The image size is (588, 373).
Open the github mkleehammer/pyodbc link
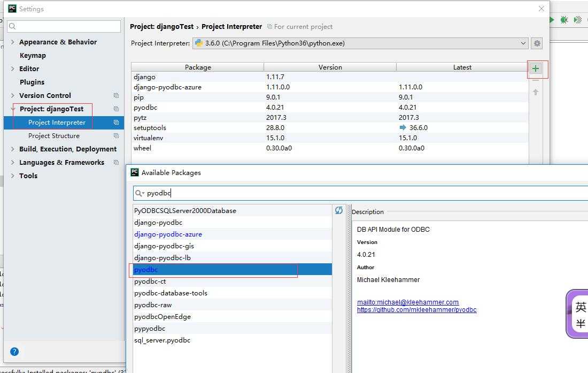(x=416, y=309)
